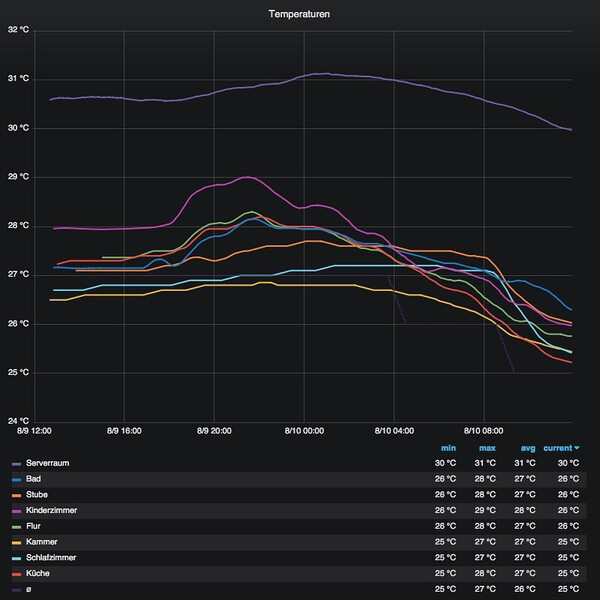The image size is (600, 600).
Task: Click the Bad blue legend color swatch
Action: pos(16,479)
